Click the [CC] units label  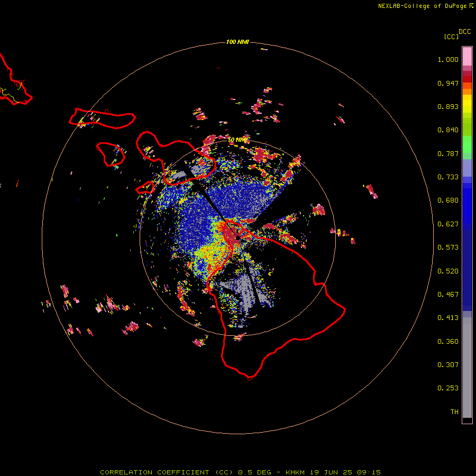pos(451,36)
